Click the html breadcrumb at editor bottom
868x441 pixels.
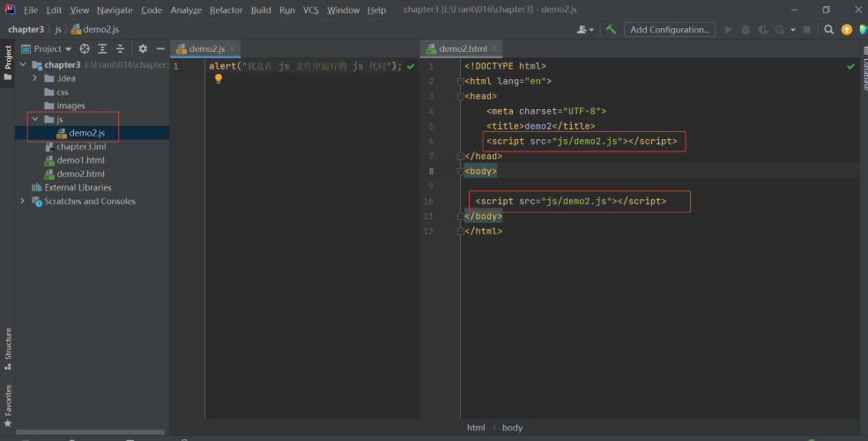476,427
